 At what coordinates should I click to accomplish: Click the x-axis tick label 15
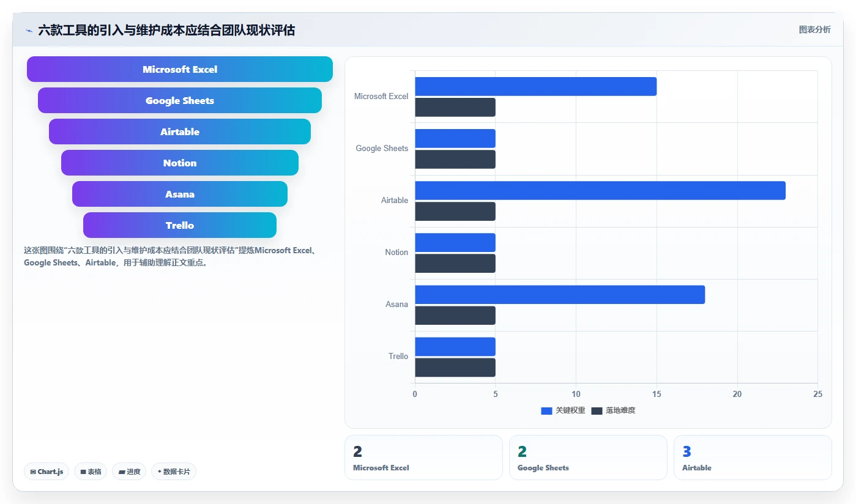pos(657,394)
